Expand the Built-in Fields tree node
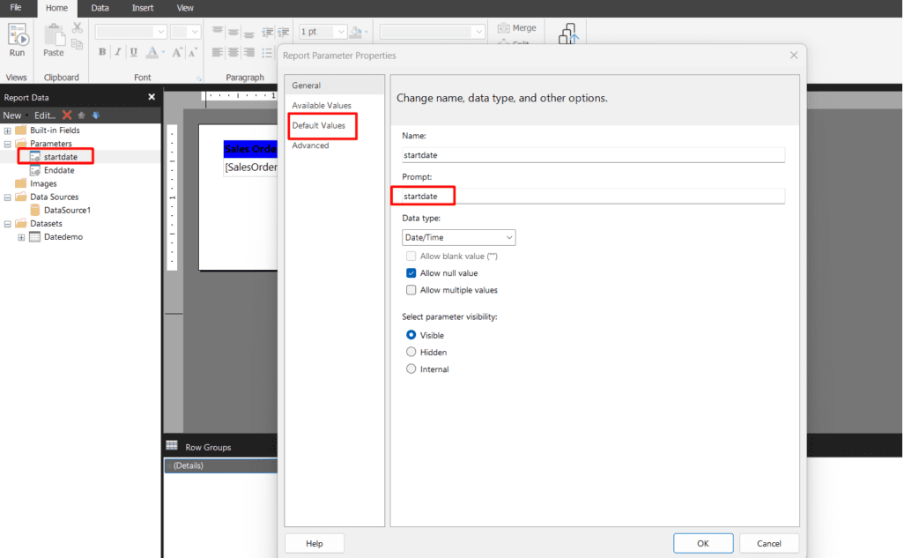Viewport: 903px width, 558px height. [x=8, y=130]
